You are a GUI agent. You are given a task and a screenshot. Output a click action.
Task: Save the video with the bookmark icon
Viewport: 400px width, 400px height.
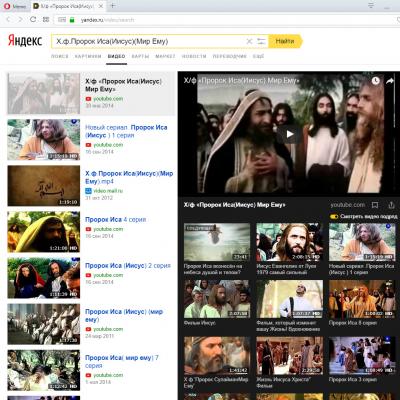375,205
